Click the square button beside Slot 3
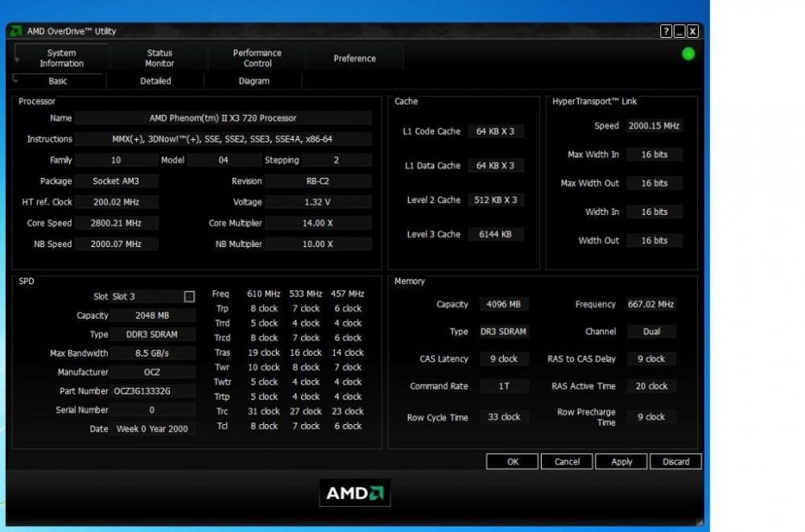The height and width of the screenshot is (532, 805). tap(189, 297)
